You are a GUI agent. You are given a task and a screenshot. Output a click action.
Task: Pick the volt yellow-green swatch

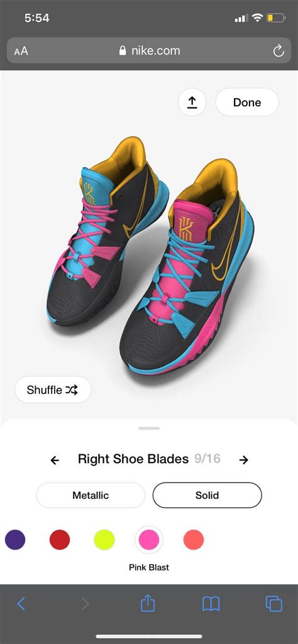[x=104, y=540]
